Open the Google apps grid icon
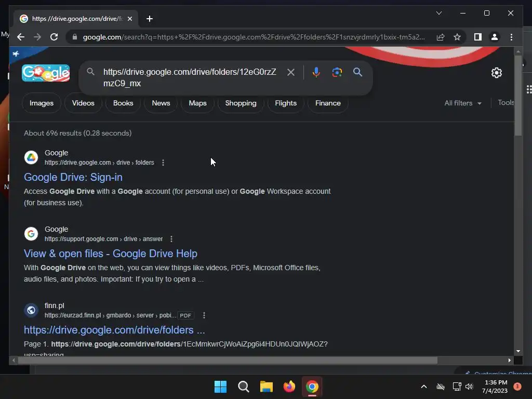532x399 pixels. (528, 89)
